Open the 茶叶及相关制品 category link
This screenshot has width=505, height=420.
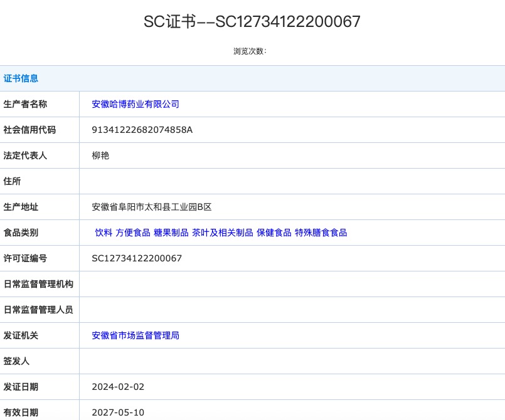(223, 233)
